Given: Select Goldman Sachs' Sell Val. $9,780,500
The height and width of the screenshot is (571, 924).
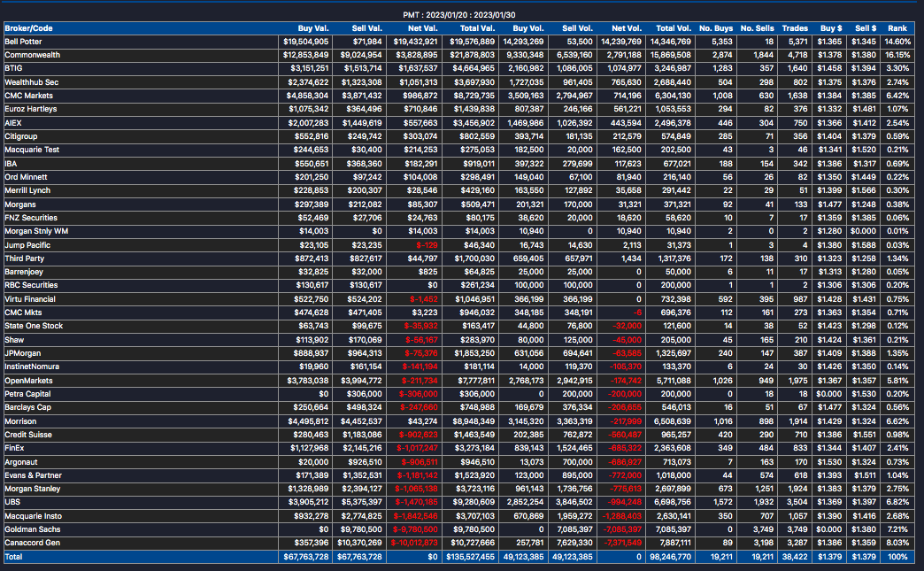Looking at the screenshot, I should tap(359, 529).
